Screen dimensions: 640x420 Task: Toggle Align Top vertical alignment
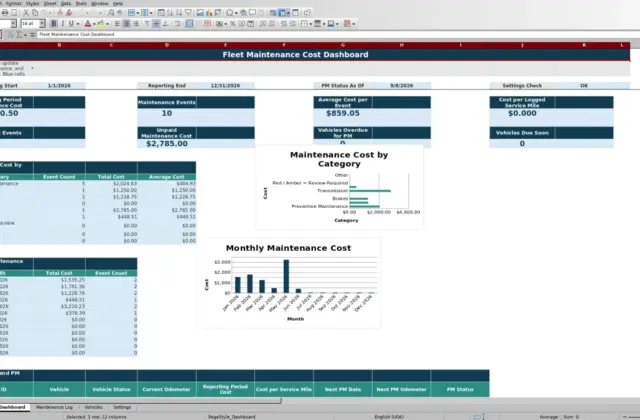148,24
